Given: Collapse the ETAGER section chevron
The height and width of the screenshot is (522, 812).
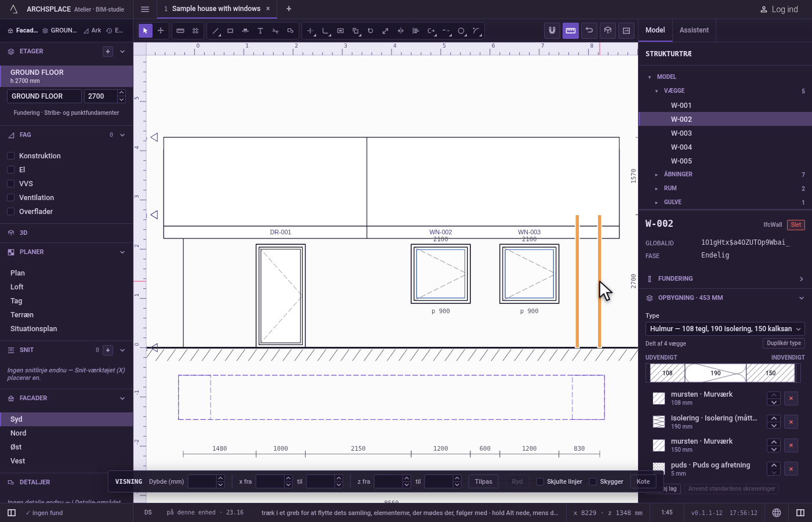Looking at the screenshot, I should 122,52.
